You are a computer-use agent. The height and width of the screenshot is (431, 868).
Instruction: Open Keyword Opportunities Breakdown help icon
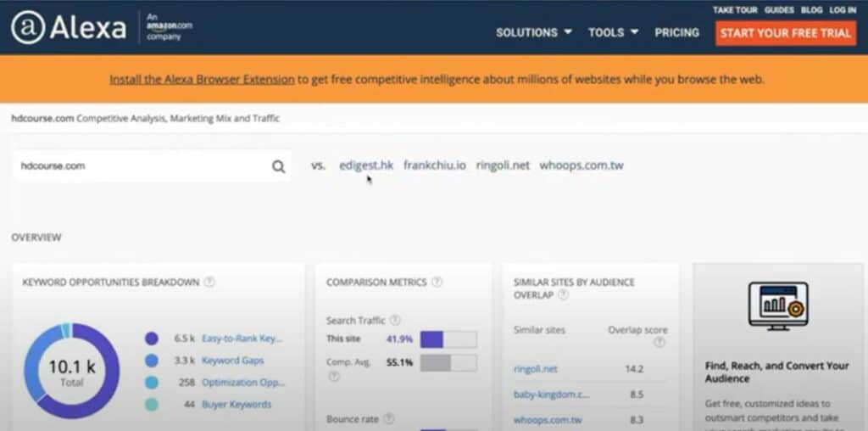pos(209,282)
